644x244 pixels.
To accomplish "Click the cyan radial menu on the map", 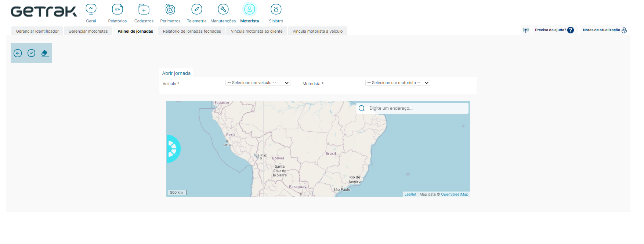I will tap(173, 149).
